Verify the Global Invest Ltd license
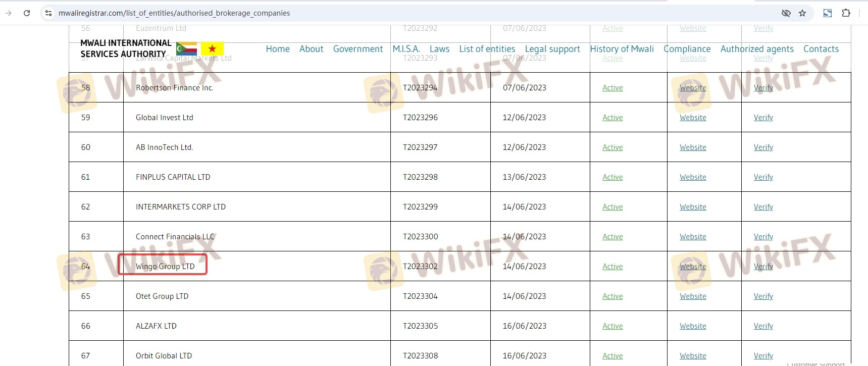Image resolution: width=868 pixels, height=366 pixels. 763,118
